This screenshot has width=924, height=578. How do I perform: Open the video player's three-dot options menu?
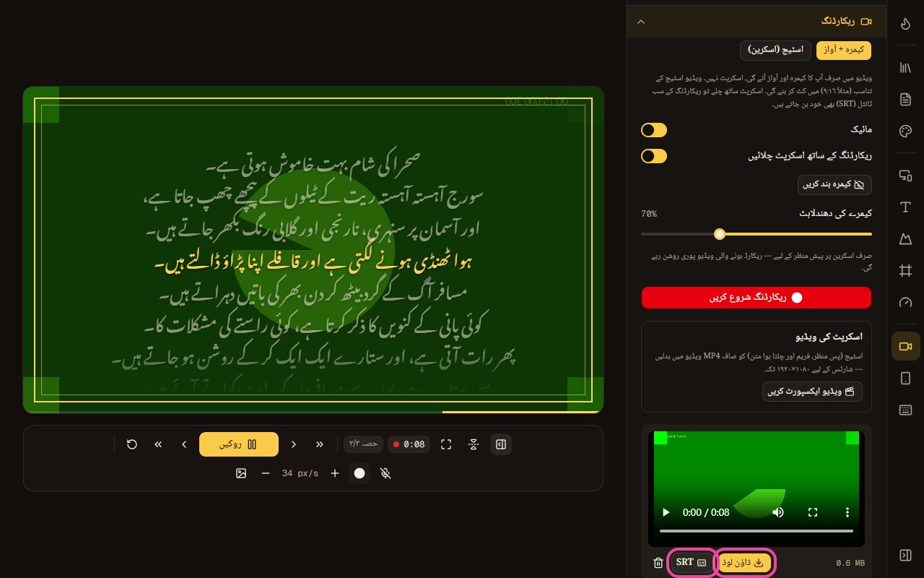point(847,512)
